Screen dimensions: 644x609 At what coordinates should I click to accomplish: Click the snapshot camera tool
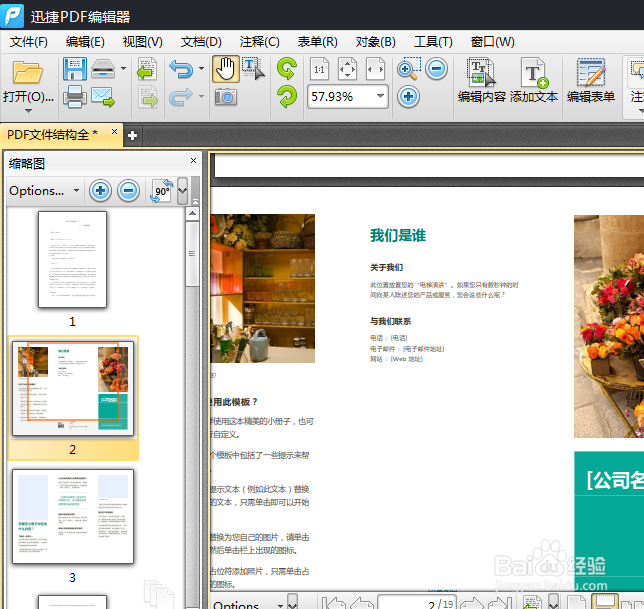pos(225,97)
